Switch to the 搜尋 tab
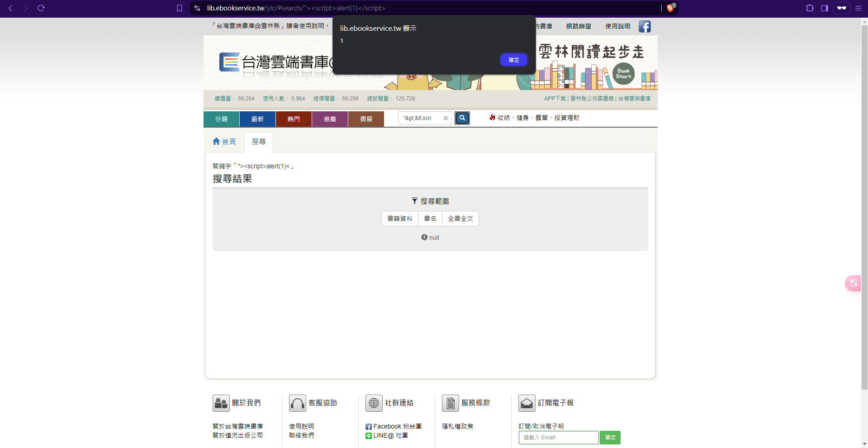 click(259, 142)
